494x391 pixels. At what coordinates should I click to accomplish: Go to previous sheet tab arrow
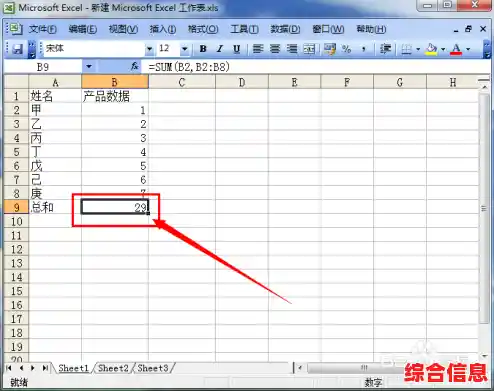click(x=21, y=368)
